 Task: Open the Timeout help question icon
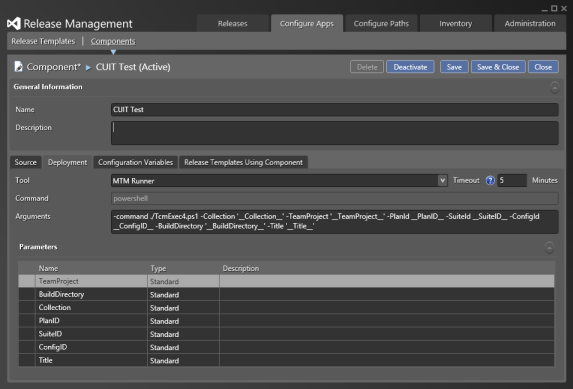click(490, 181)
